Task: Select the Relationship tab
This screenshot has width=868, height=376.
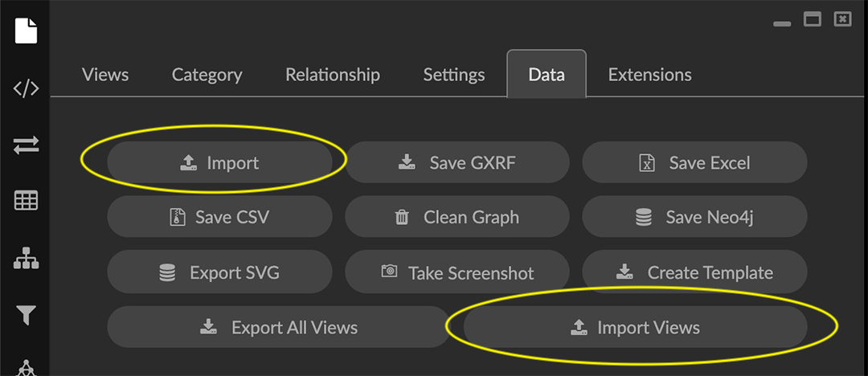Action: pos(333,75)
